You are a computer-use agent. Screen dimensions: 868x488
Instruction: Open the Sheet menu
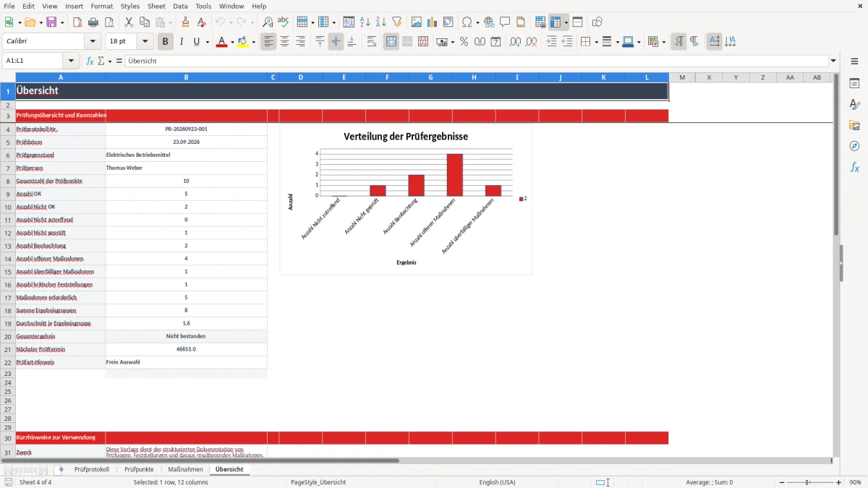pyautogui.click(x=156, y=6)
